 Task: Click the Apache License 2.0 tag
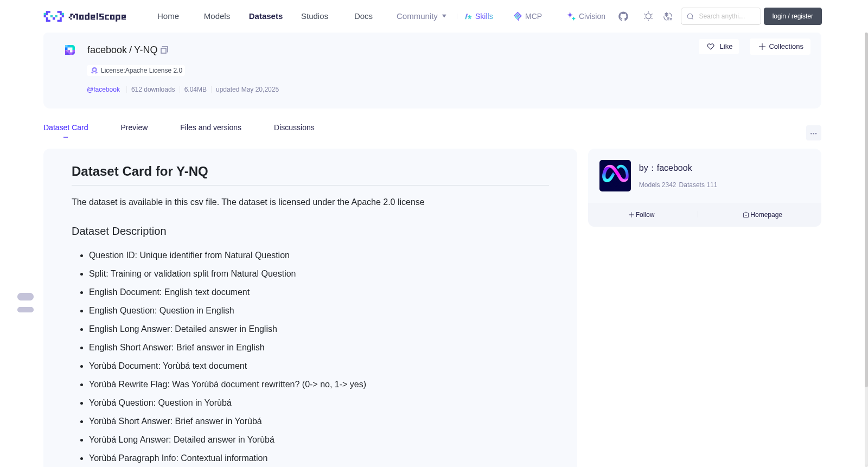[x=136, y=71]
